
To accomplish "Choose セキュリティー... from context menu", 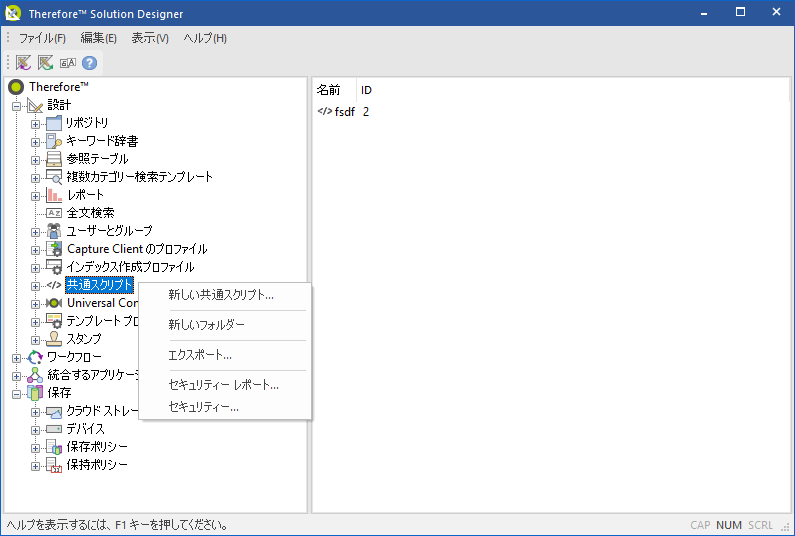I will 225,407.
